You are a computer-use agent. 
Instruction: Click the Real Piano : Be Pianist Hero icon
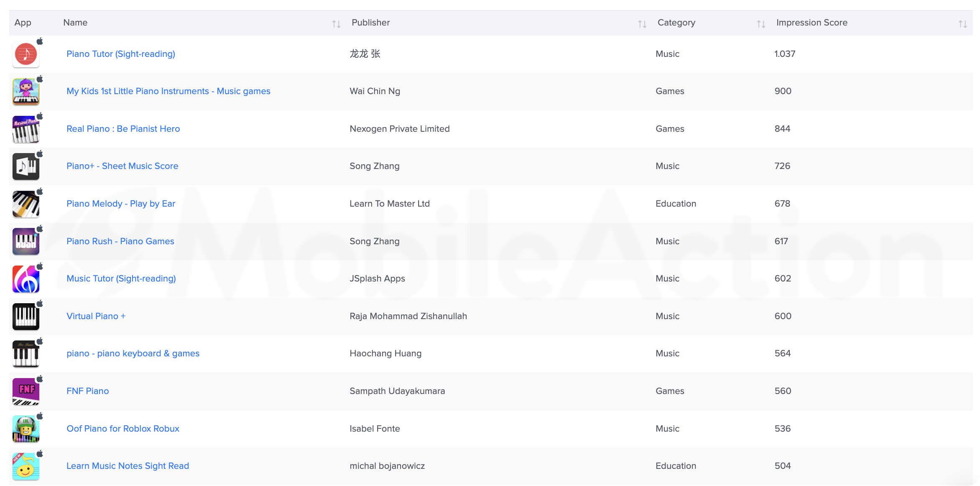pyautogui.click(x=26, y=129)
